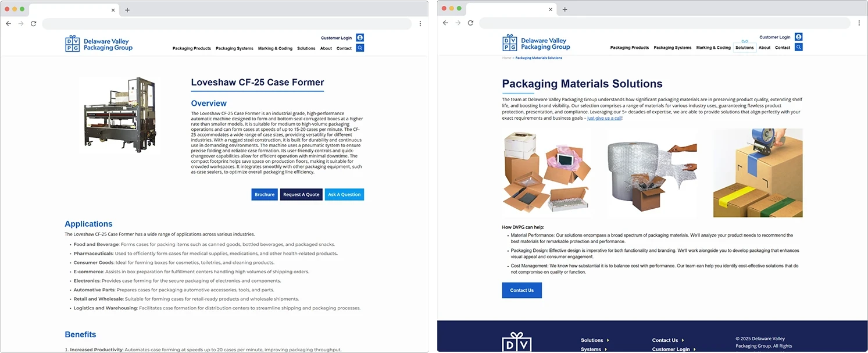Click 'Logistics and Warehousing' list item
Image resolution: width=868 pixels, height=353 pixels.
217,308
